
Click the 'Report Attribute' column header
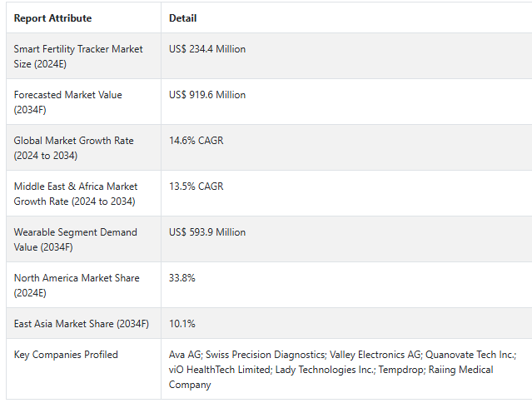point(52,17)
